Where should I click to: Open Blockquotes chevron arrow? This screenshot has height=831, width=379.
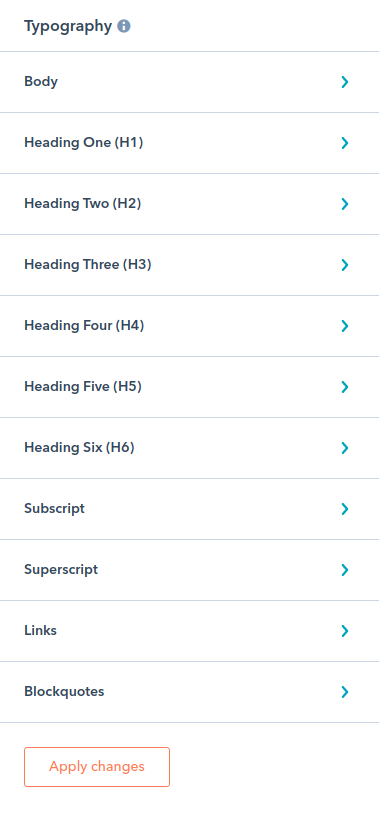tap(345, 692)
